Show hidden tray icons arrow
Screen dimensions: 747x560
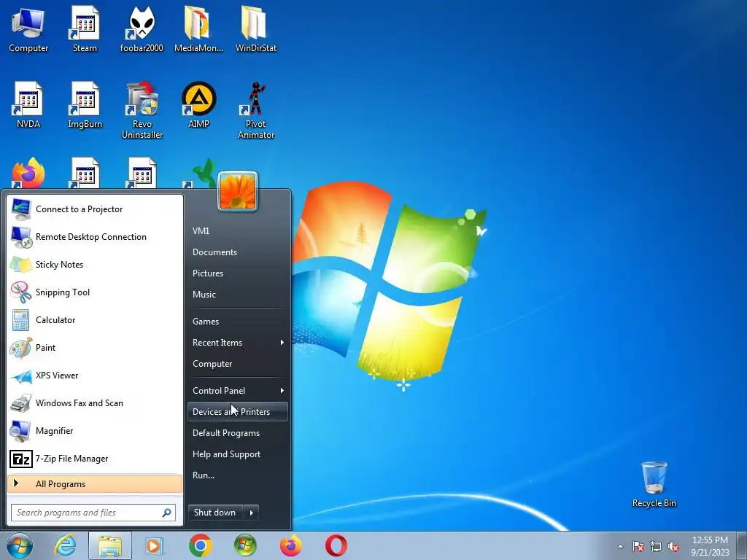pyautogui.click(x=620, y=546)
